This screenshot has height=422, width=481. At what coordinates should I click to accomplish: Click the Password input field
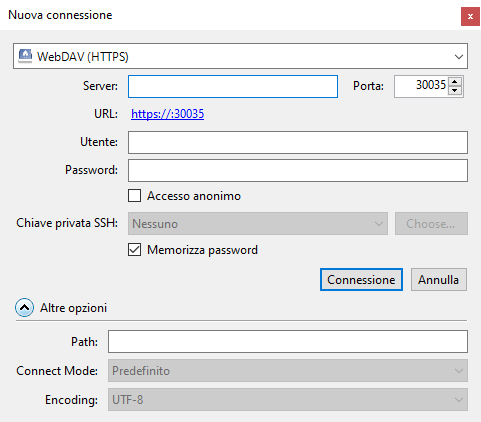click(298, 170)
